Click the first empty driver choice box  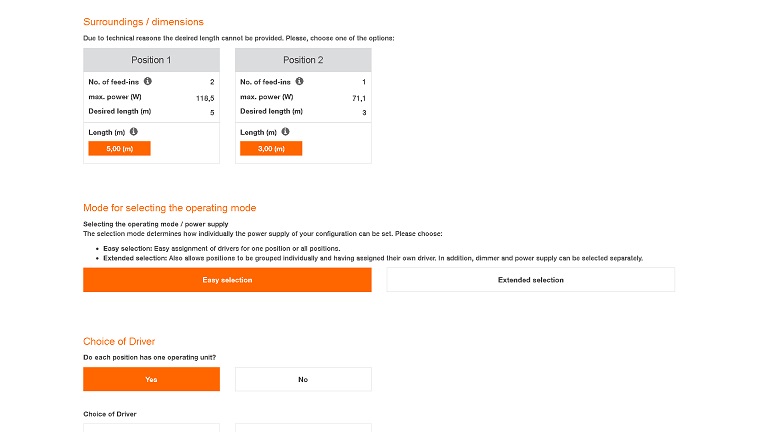151,427
